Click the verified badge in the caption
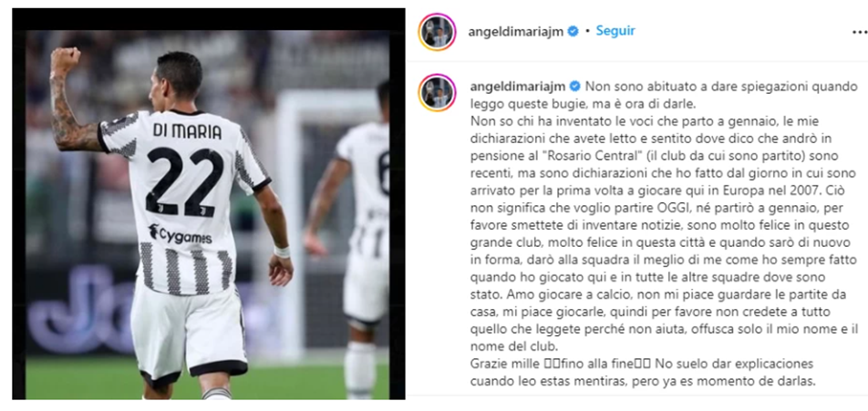The height and width of the screenshot is (411, 868). tap(574, 87)
